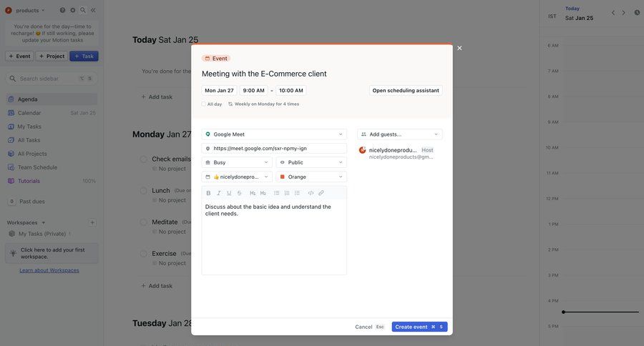Apply italic formatting in description
The height and width of the screenshot is (346, 644).
[219, 193]
